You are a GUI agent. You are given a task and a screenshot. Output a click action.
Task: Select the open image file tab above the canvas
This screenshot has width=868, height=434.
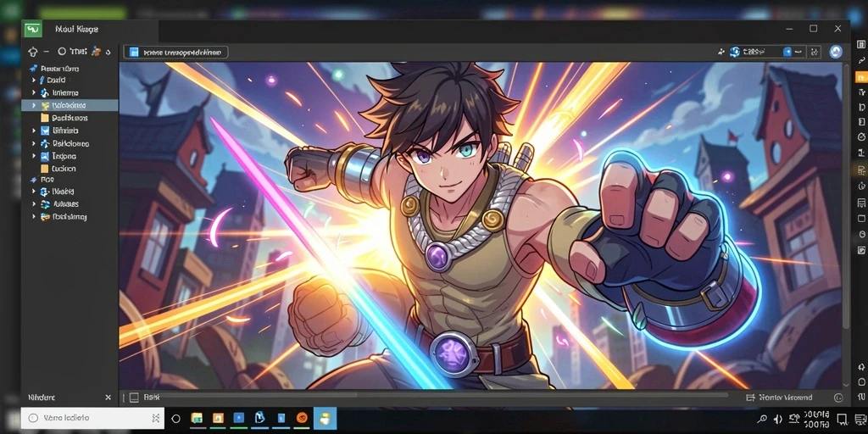click(x=176, y=53)
